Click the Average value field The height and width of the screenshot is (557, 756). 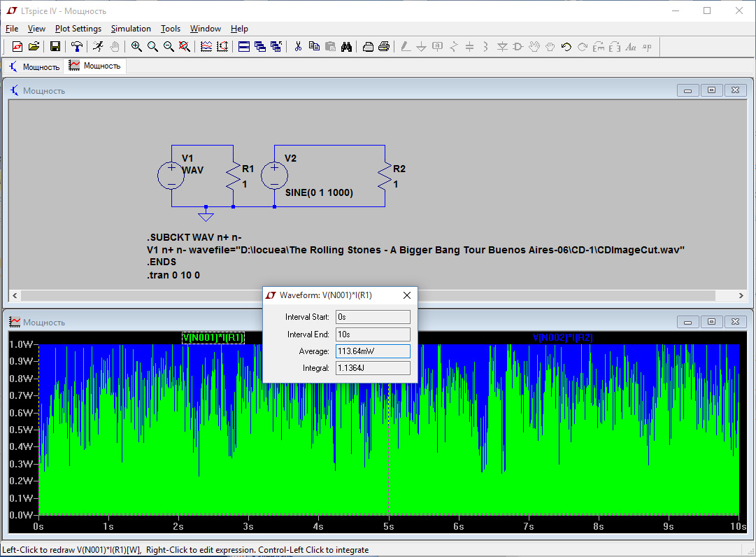click(x=373, y=351)
